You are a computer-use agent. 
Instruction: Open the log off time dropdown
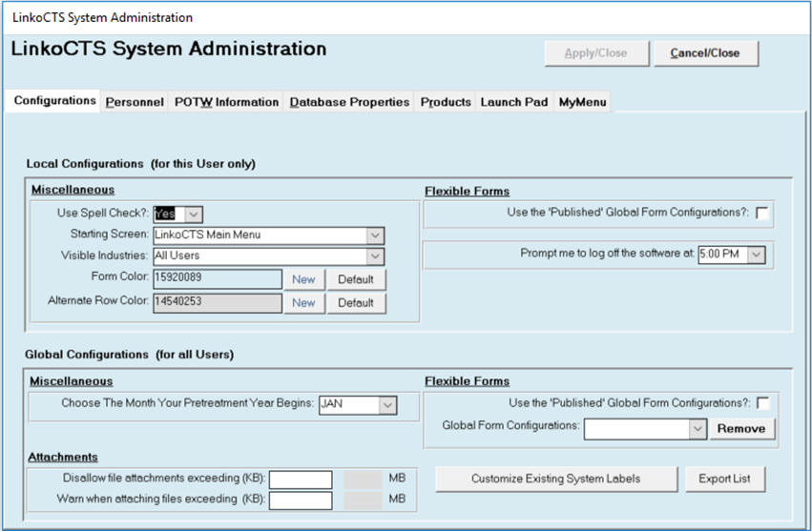click(756, 255)
